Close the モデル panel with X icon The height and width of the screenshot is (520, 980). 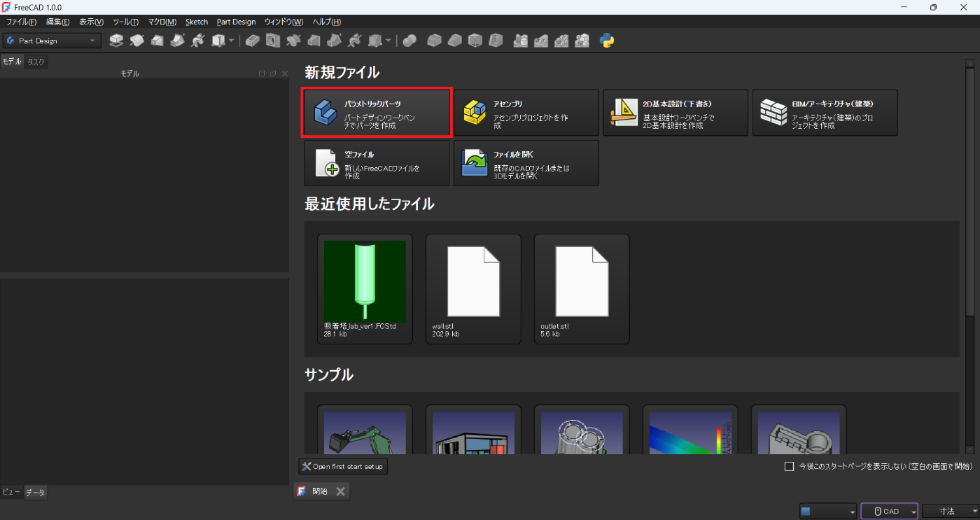(284, 73)
